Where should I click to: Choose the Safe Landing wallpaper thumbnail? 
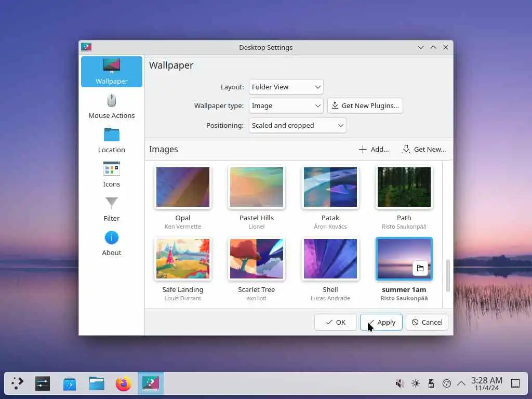click(x=183, y=259)
